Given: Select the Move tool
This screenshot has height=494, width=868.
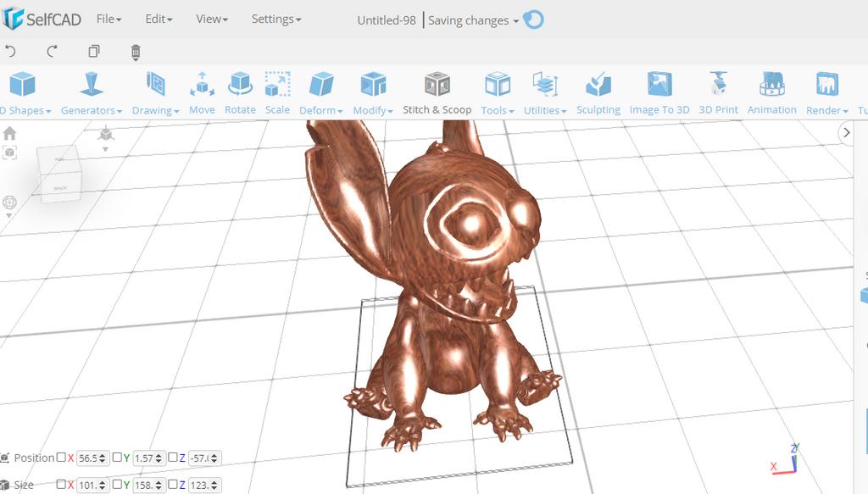Looking at the screenshot, I should [202, 93].
